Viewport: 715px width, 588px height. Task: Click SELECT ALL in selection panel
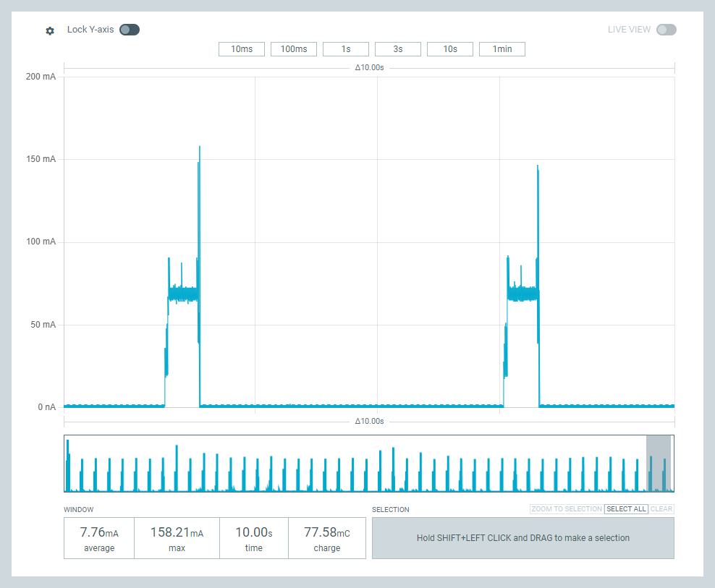(x=626, y=509)
